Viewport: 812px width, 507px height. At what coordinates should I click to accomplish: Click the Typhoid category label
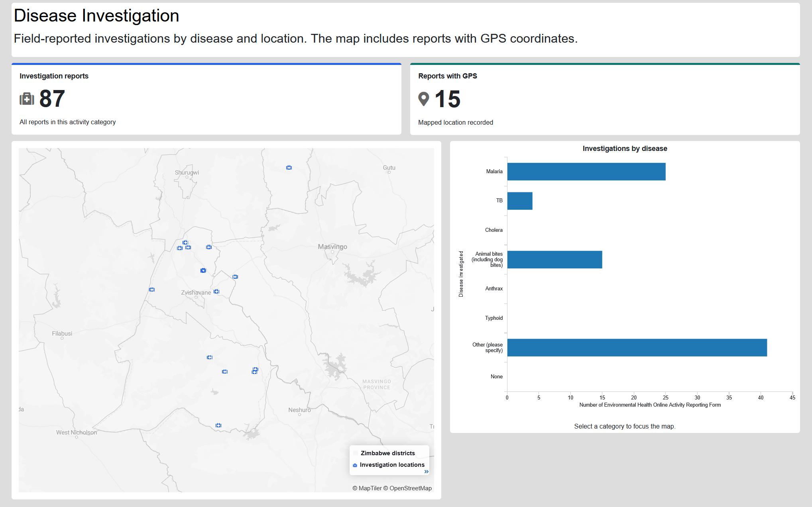click(493, 318)
